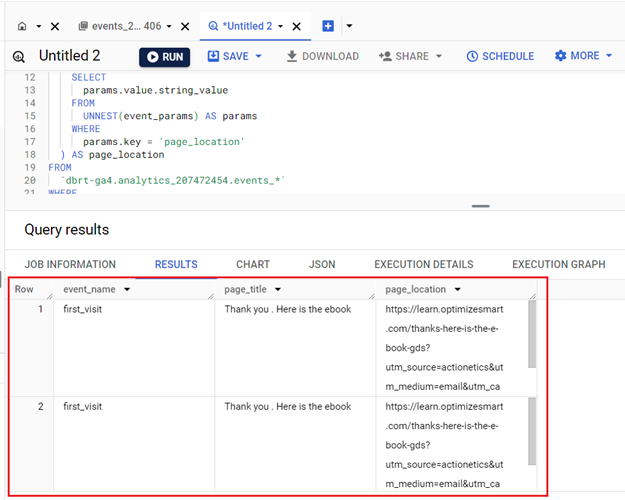Click the Untitled 2 query title
This screenshot has height=500, width=625.
coord(69,56)
